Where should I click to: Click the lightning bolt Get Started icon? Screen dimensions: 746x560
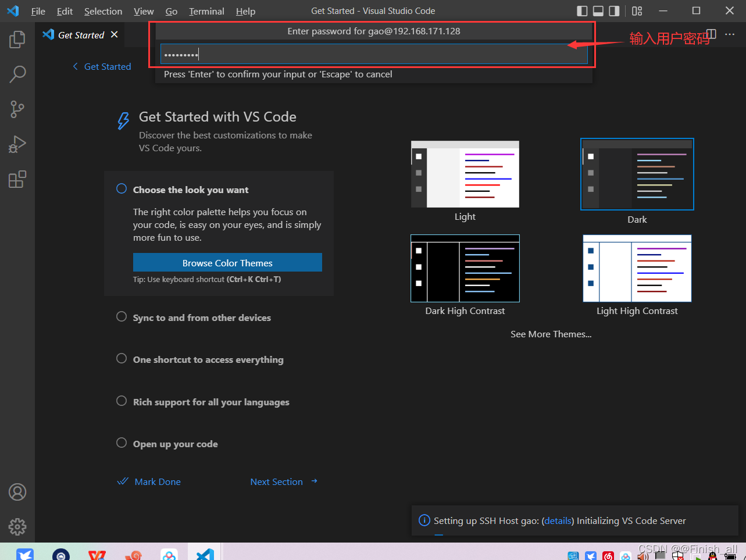pyautogui.click(x=123, y=121)
